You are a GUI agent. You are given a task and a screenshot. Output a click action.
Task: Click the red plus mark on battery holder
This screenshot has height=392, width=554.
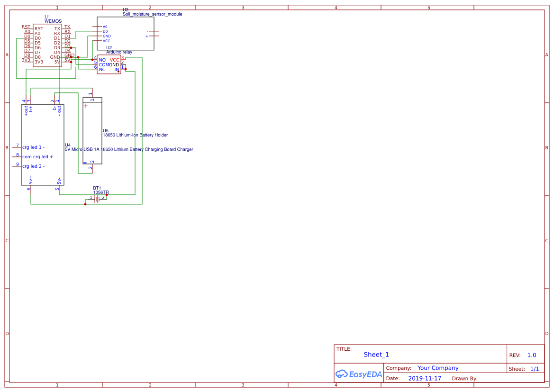click(86, 106)
